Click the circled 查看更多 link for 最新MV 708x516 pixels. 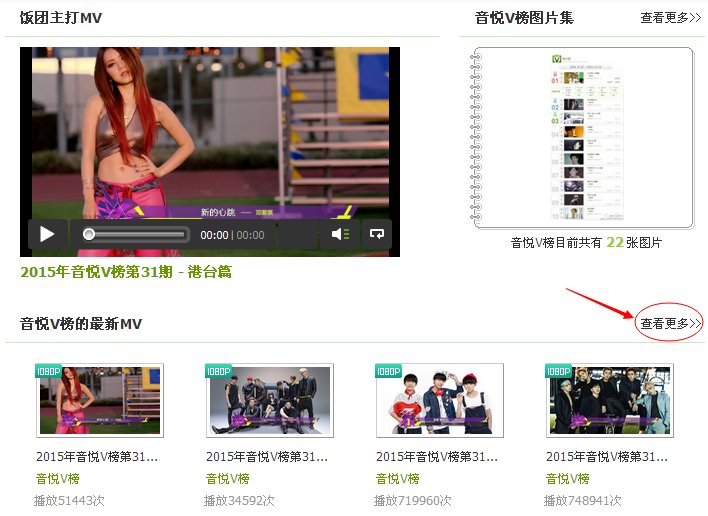point(670,323)
